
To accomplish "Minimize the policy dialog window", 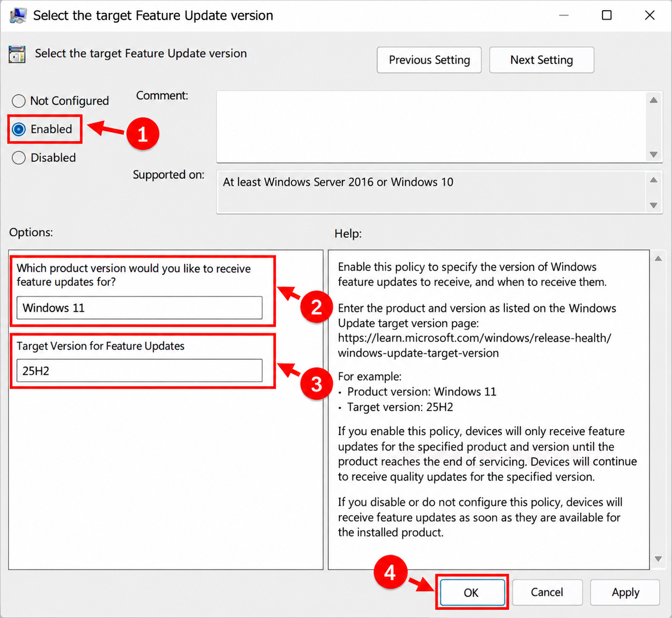I will 564,15.
